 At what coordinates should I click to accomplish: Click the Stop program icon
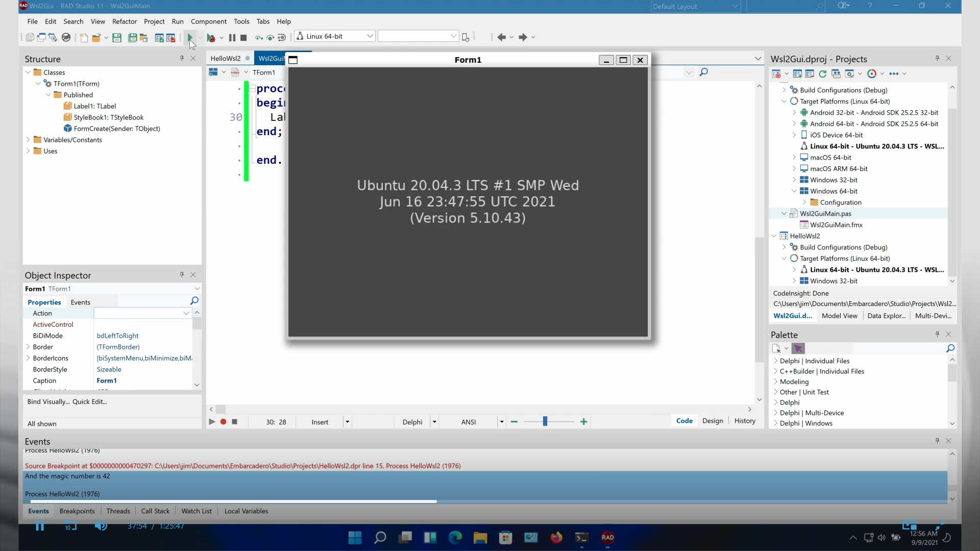tap(244, 37)
